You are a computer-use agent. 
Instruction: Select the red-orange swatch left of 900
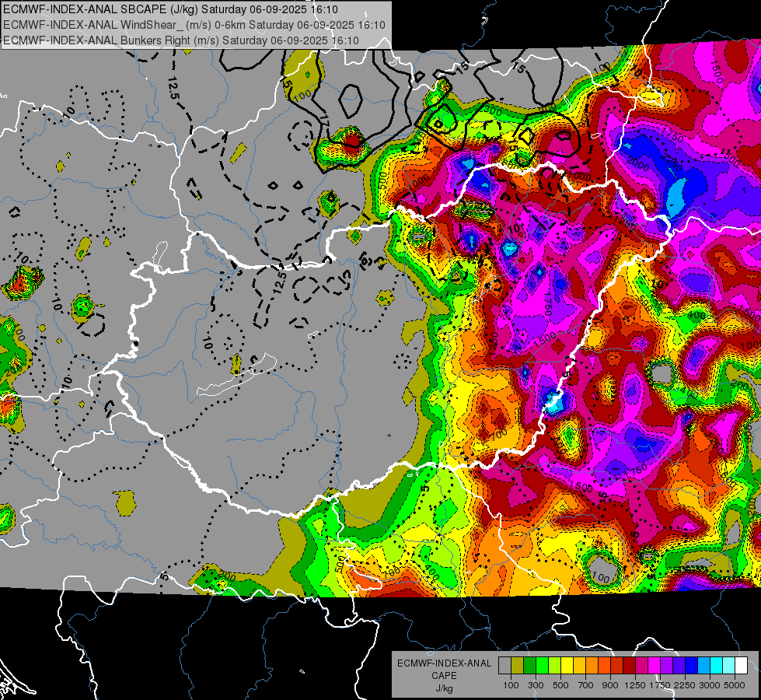point(604,666)
